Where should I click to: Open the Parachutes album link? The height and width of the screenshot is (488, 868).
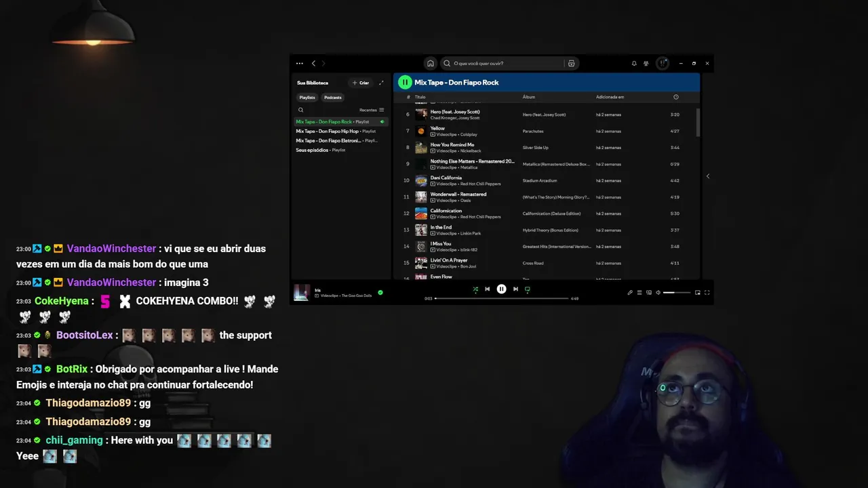pyautogui.click(x=533, y=131)
